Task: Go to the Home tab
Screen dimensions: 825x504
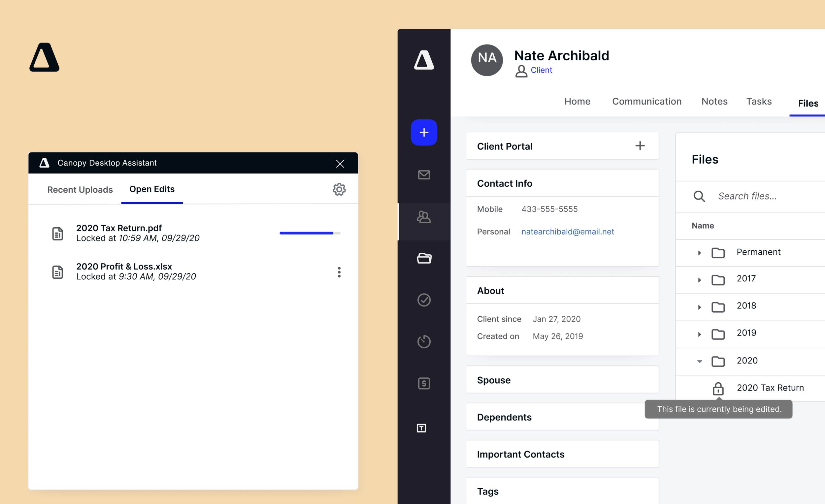Action: 577,101
